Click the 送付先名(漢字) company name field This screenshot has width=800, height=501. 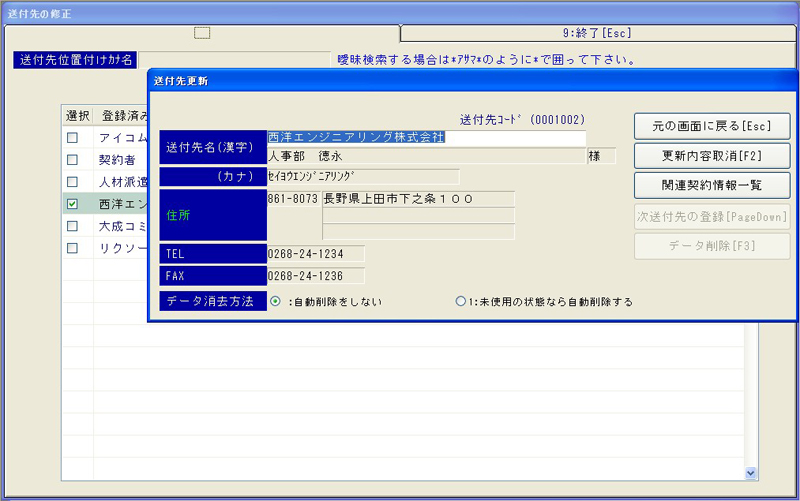(x=425, y=137)
